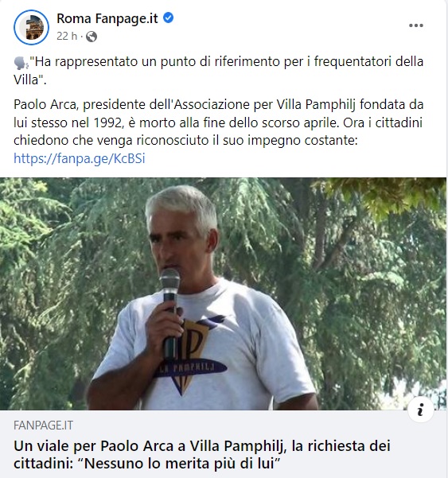Click the blue verified badge
This screenshot has height=478, width=448.
point(168,18)
